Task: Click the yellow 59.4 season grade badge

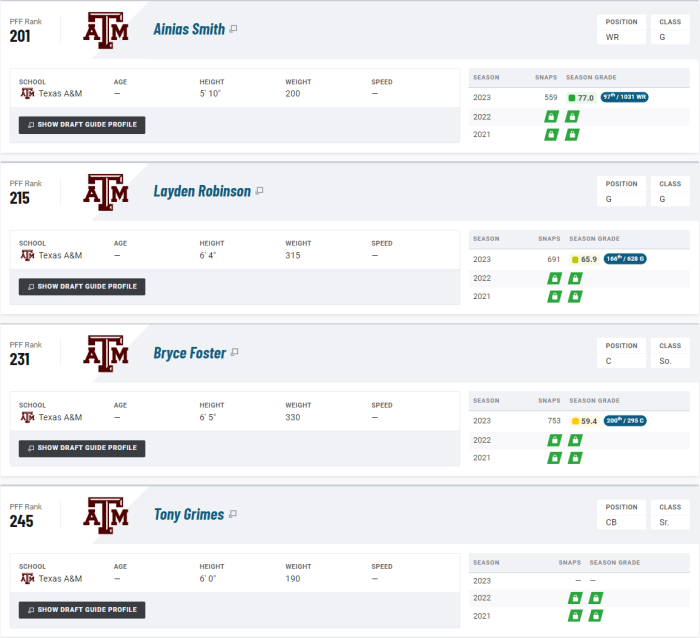Action: point(584,421)
